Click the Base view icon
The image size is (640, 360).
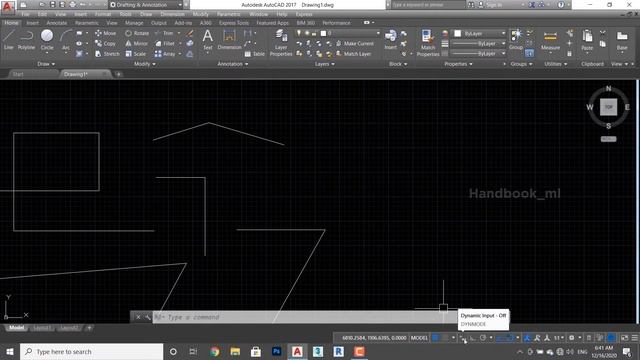tap(622, 40)
